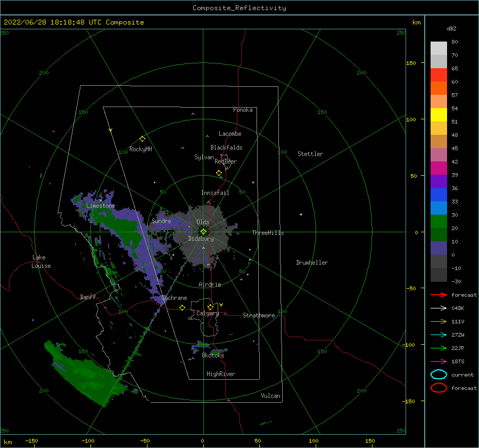Click the red forecast ellipse icon
479x448 pixels.
(439, 388)
